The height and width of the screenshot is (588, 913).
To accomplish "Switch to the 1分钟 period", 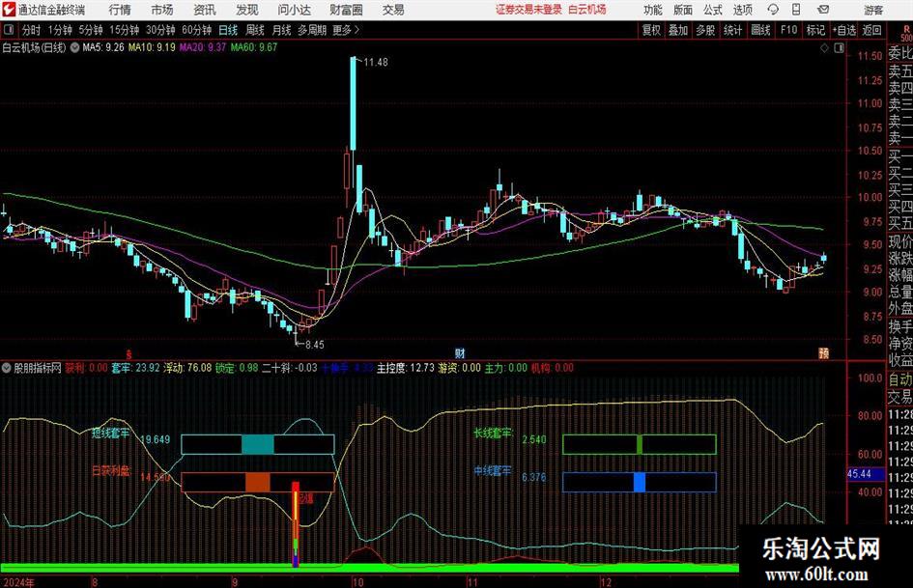I will 60,30.
